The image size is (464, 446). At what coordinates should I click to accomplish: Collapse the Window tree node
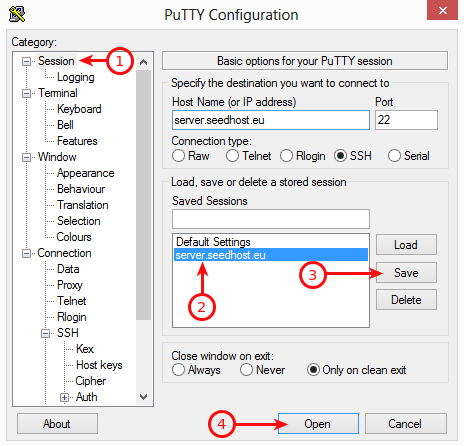coord(26,157)
